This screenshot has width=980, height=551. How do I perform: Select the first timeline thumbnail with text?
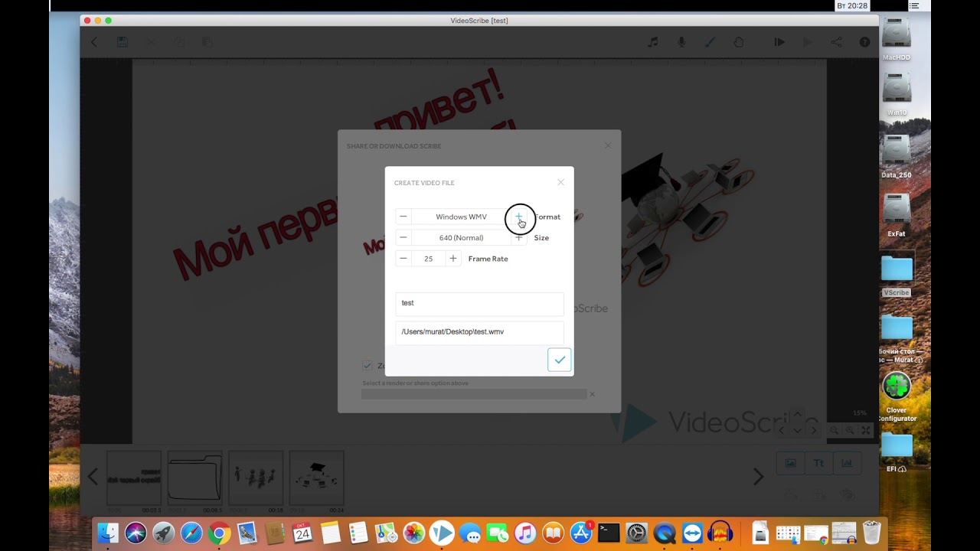[134, 478]
